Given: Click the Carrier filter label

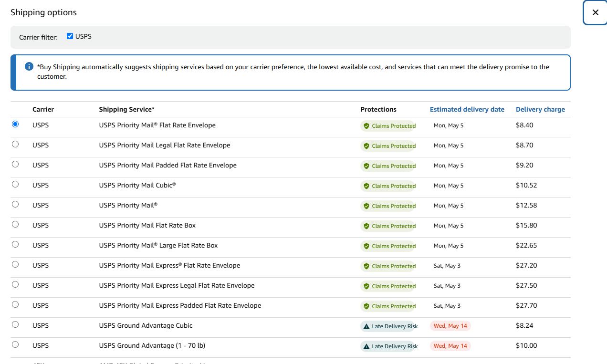Looking at the screenshot, I should click(x=38, y=37).
